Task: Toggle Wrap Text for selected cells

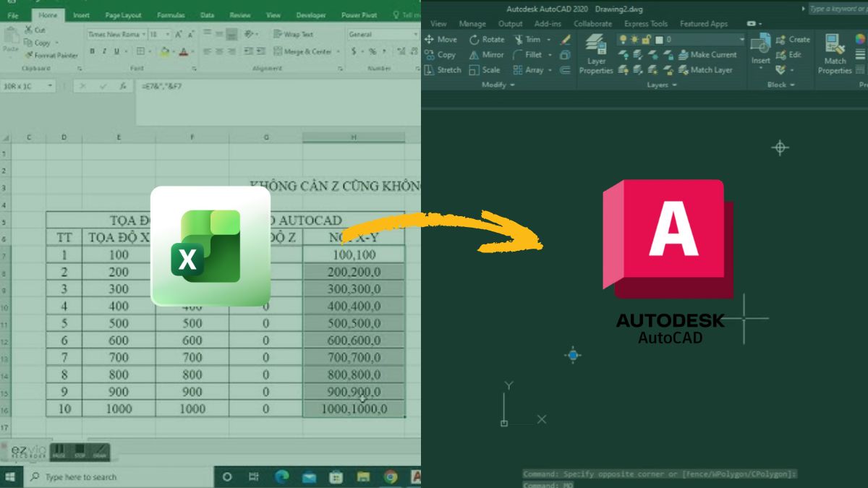Action: tap(292, 34)
